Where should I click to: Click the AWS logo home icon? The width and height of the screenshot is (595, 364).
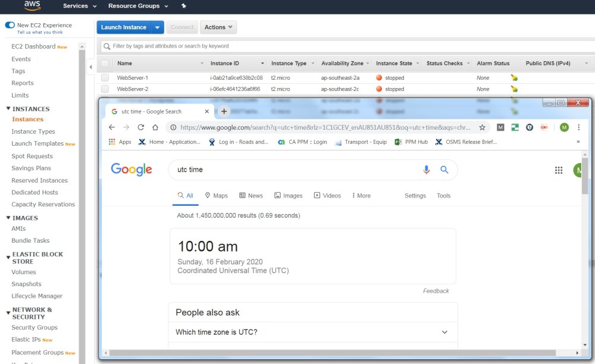(32, 6)
